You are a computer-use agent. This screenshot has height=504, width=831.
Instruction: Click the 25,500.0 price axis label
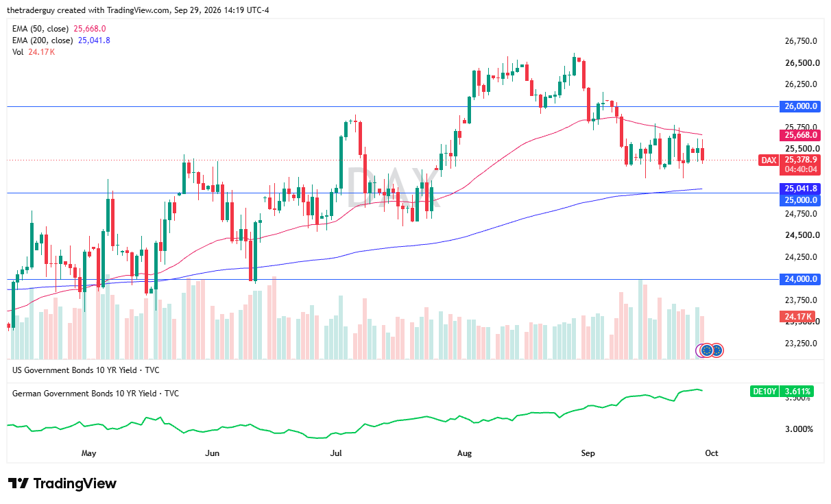point(801,149)
